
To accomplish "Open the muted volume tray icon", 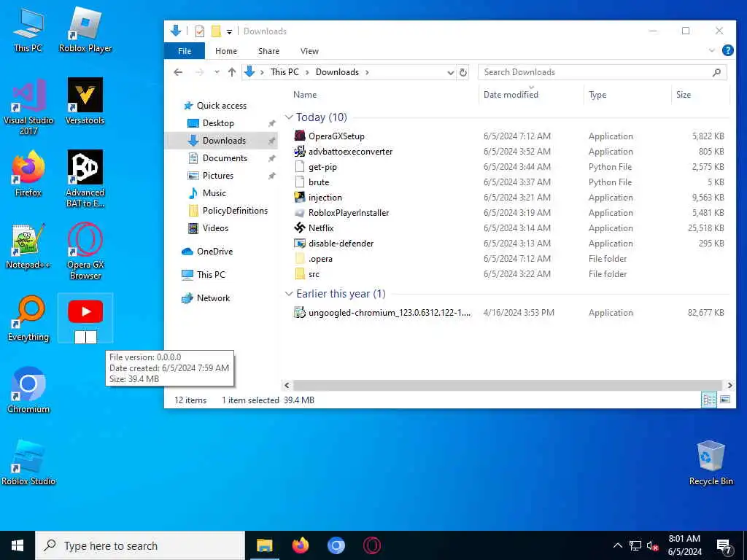I will 653,545.
